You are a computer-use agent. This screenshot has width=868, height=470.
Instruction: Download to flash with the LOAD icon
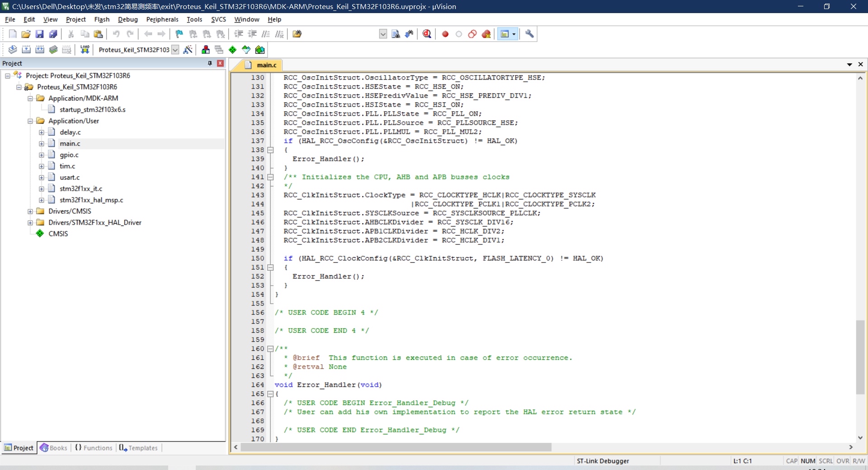coord(85,50)
